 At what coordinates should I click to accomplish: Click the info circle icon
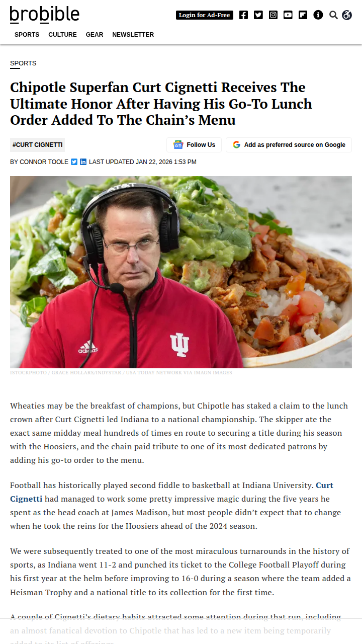point(318,15)
